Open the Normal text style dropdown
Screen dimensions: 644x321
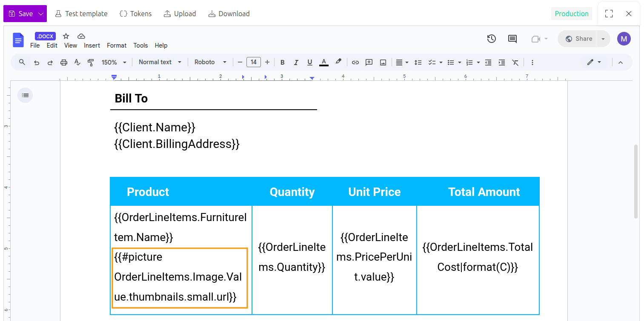coord(160,62)
